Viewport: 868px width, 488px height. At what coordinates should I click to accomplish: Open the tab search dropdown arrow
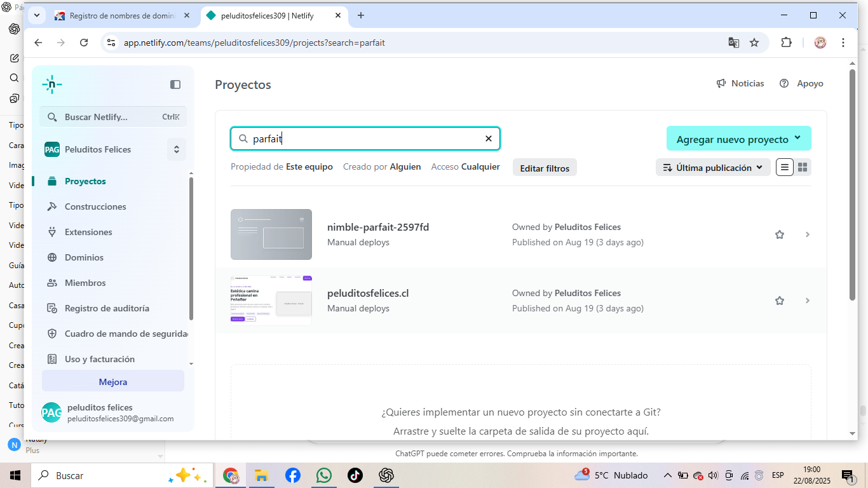click(x=37, y=15)
